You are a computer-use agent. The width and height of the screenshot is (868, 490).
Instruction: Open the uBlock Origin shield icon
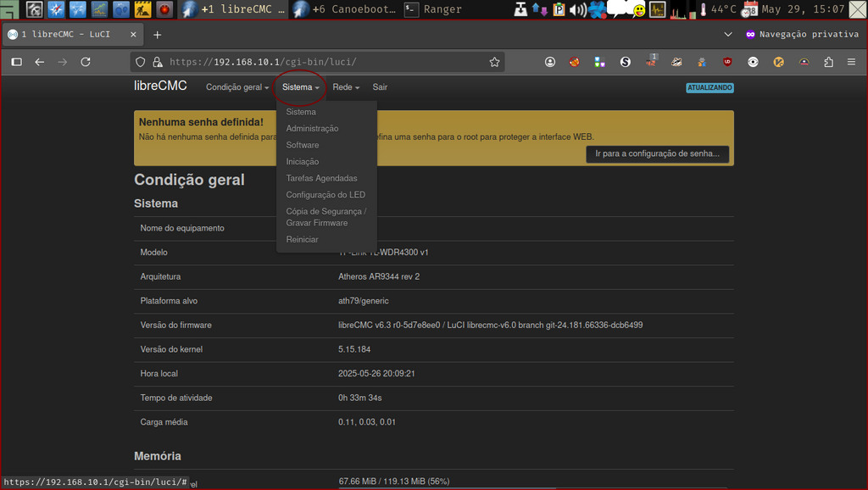pos(726,61)
